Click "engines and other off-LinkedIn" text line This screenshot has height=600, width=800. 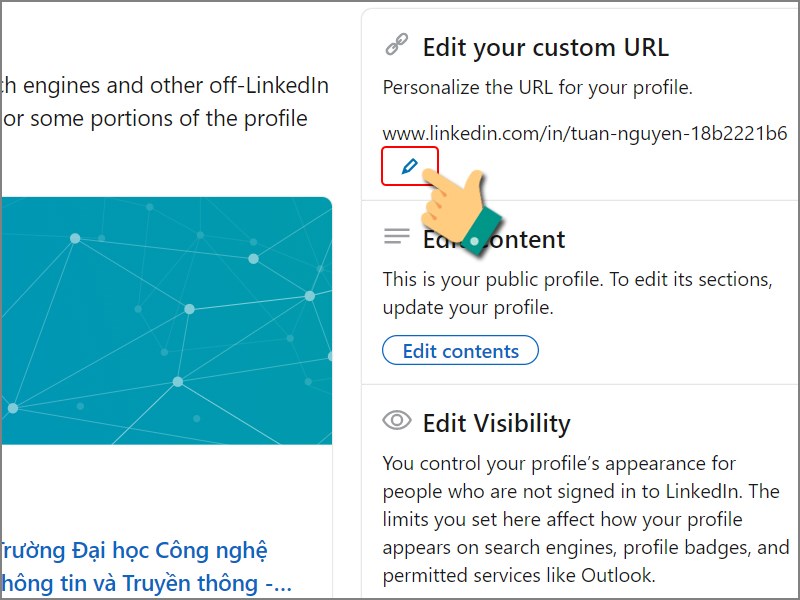[x=164, y=86]
